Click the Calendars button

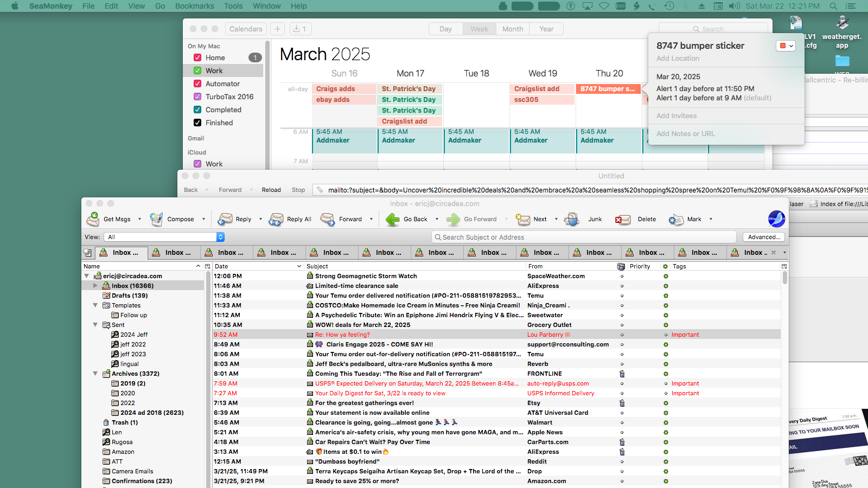(x=246, y=29)
